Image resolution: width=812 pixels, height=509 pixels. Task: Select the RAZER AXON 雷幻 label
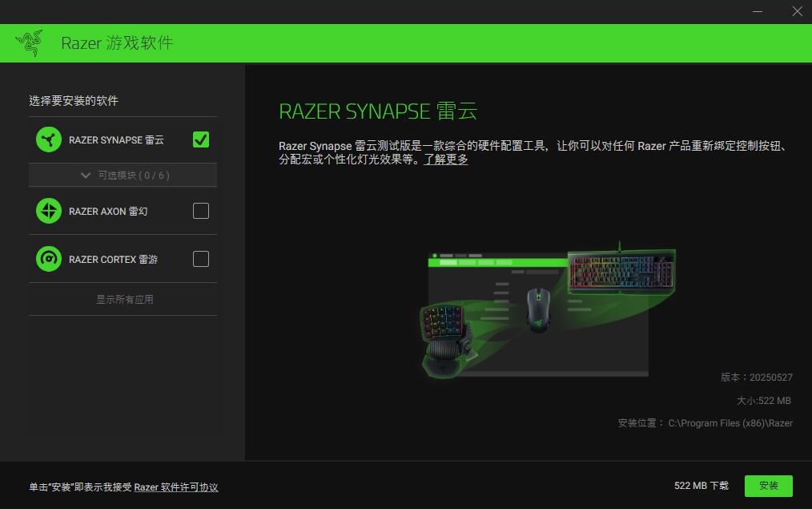(x=108, y=212)
